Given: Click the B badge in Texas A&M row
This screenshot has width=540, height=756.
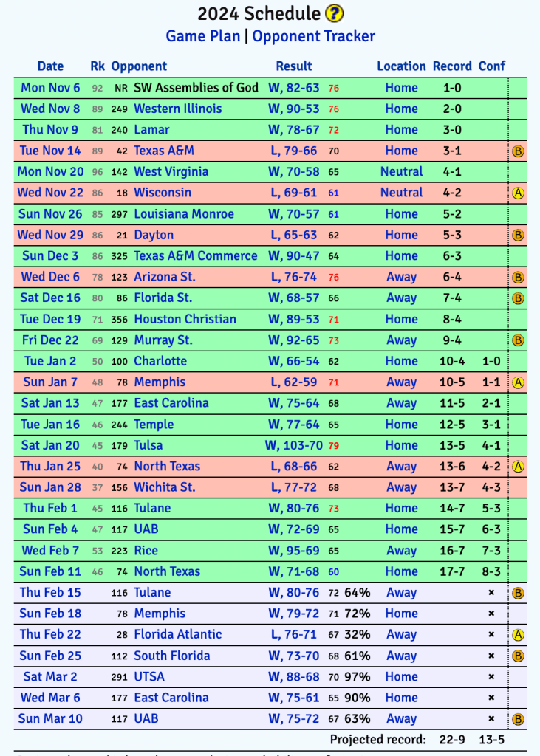Looking at the screenshot, I should click(x=518, y=151).
